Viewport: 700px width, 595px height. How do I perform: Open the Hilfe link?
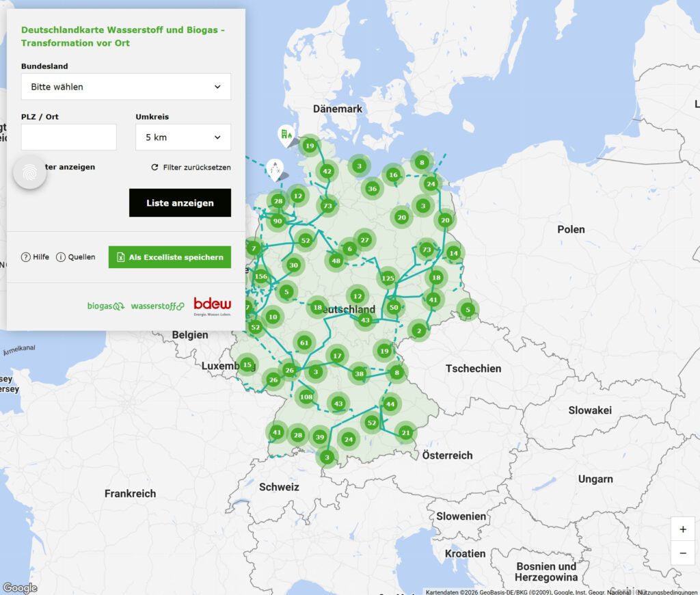click(36, 257)
